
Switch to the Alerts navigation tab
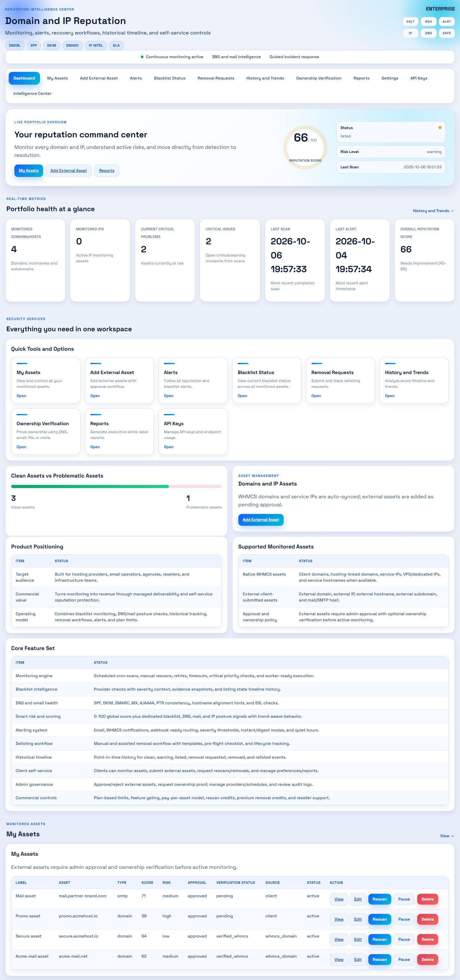click(136, 78)
